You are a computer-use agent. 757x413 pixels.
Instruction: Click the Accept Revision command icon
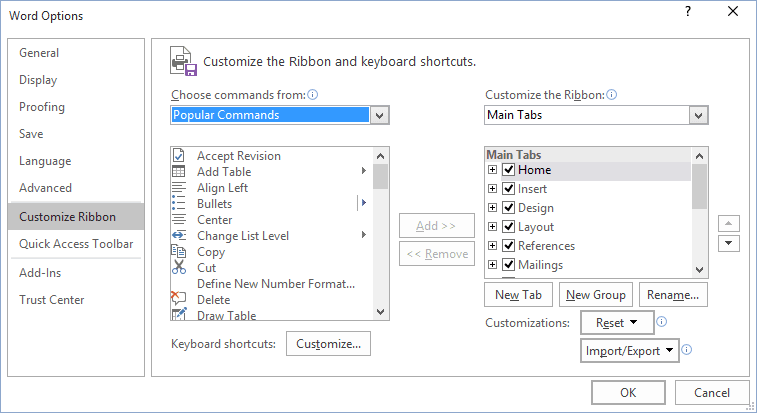pos(179,156)
